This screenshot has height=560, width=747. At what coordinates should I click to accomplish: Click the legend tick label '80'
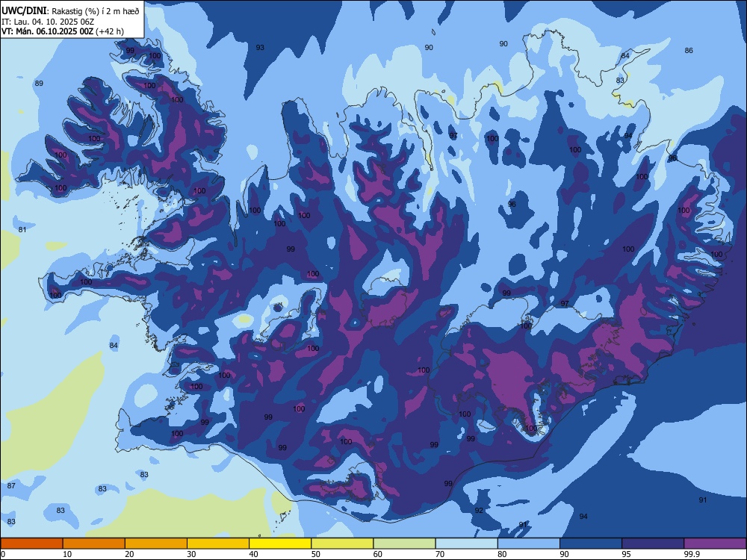502,554
